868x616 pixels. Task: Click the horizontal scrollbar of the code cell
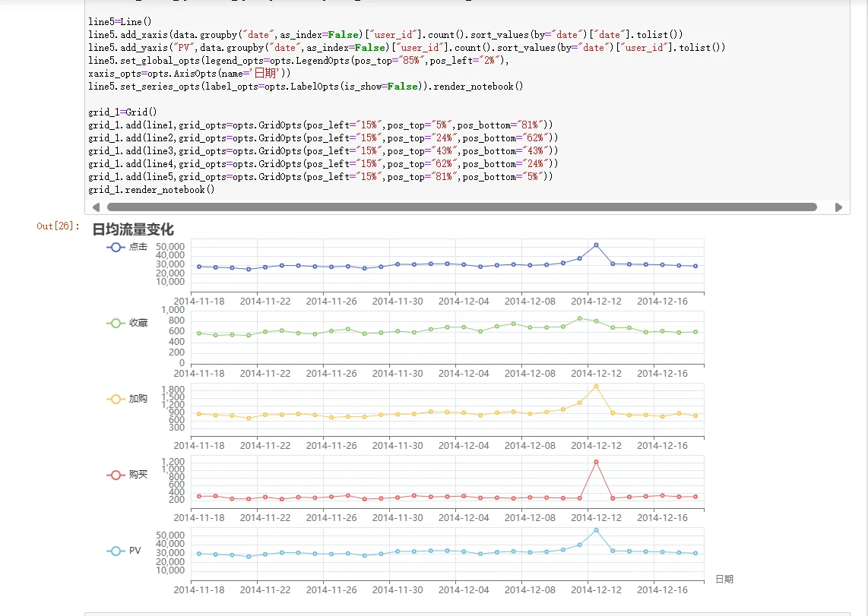461,207
